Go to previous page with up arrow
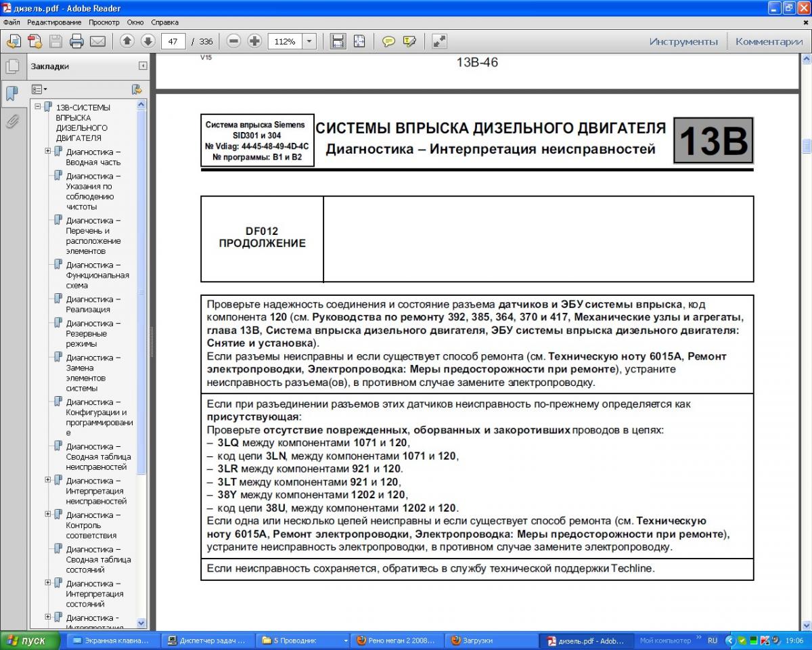812x650 pixels. click(127, 41)
